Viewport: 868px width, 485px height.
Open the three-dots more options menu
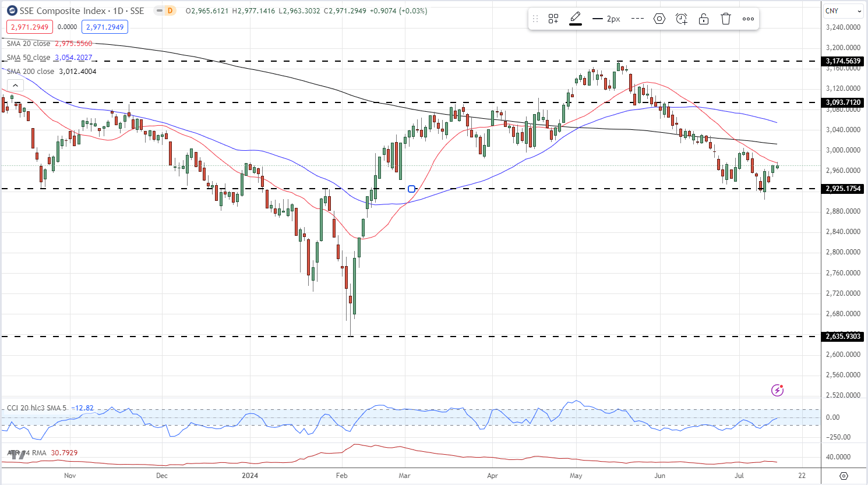click(x=749, y=19)
